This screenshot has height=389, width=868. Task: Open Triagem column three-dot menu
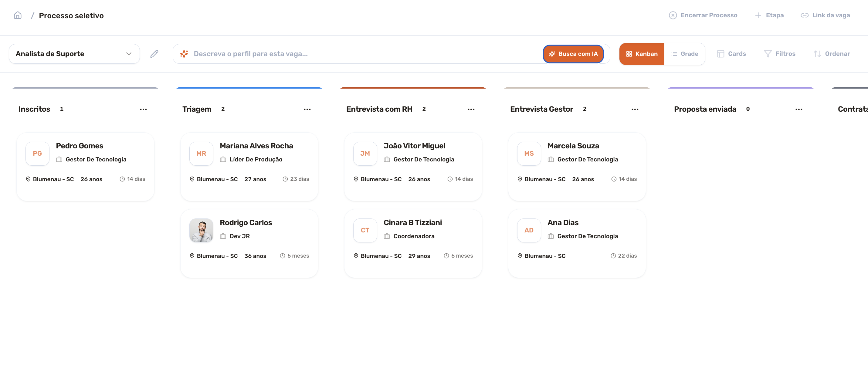click(x=307, y=109)
